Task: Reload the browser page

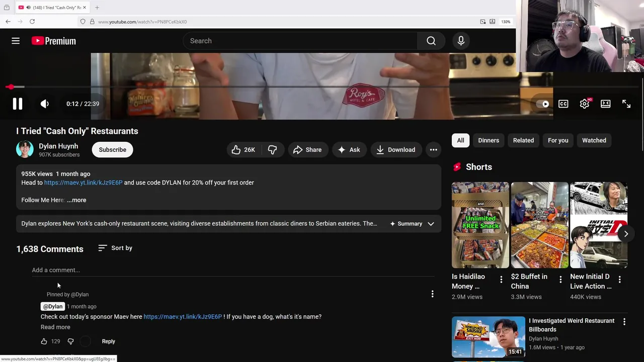Action: click(x=32, y=22)
